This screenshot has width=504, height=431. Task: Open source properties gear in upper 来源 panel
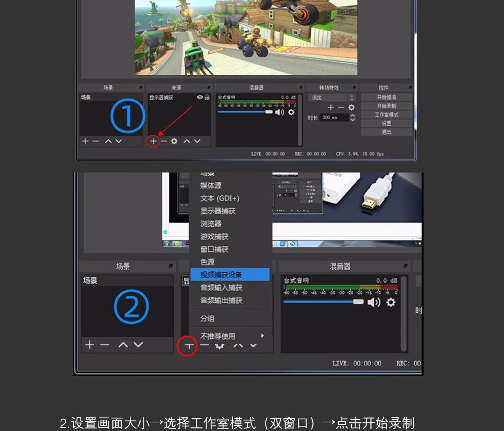pyautogui.click(x=174, y=141)
